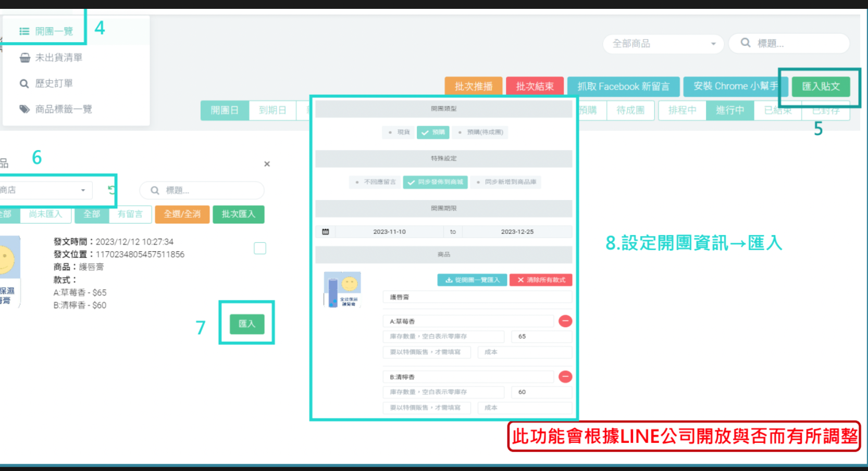Select the 排程中 filter tab
868x471 pixels.
click(682, 110)
